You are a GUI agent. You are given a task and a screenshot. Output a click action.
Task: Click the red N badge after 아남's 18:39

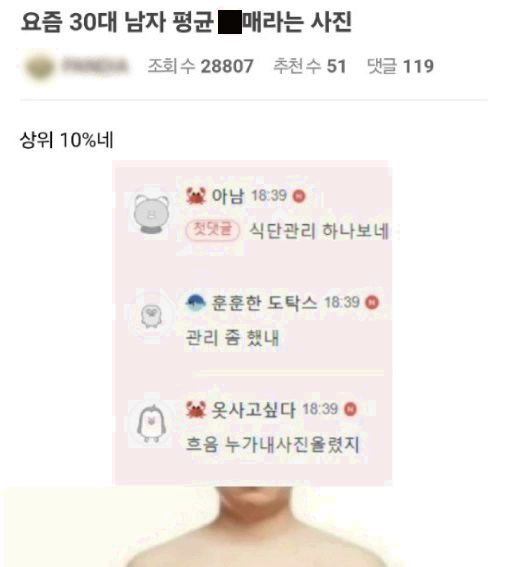299,196
